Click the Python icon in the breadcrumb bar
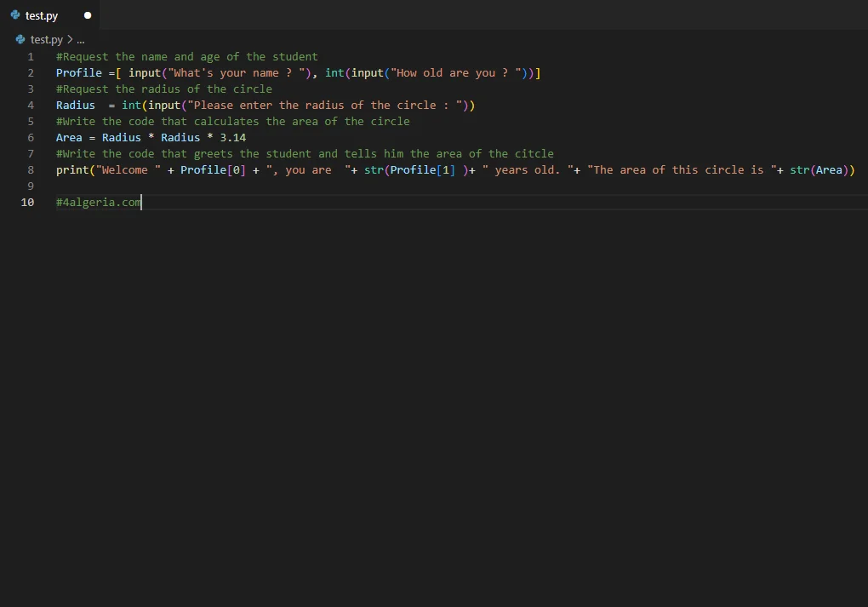This screenshot has height=607, width=868. (x=21, y=39)
